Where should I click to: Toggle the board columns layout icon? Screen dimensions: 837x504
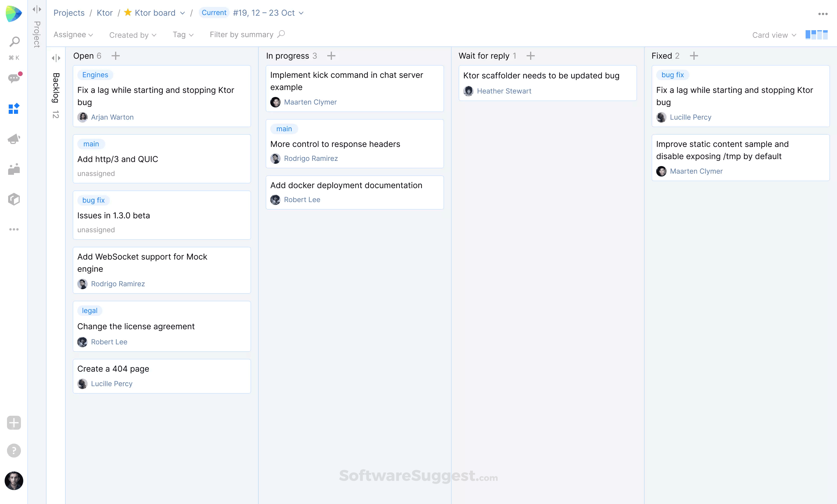tap(816, 35)
